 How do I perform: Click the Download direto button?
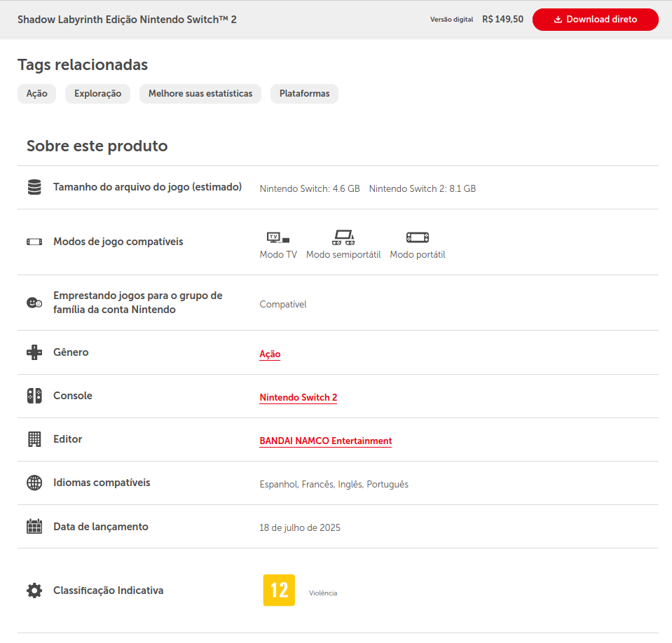tap(596, 20)
